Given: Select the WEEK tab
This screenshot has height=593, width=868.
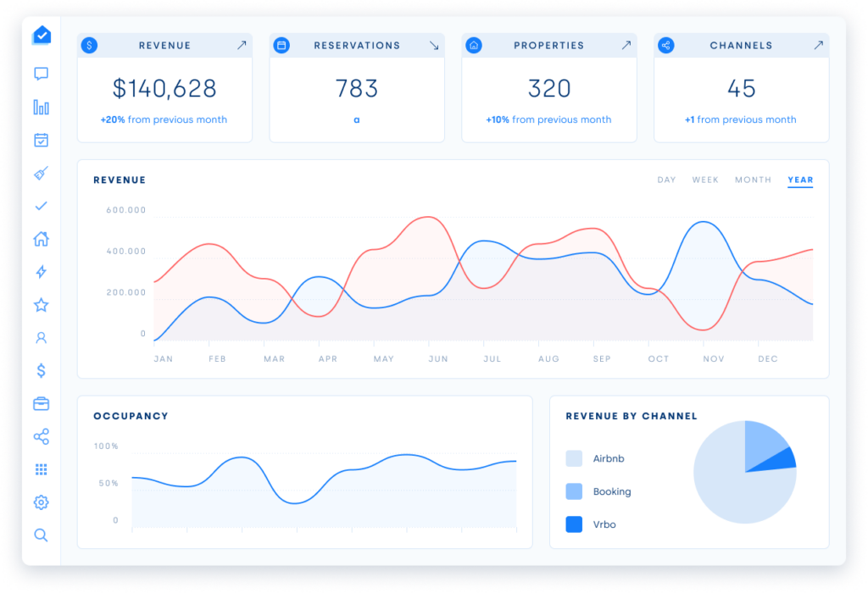Looking at the screenshot, I should (705, 180).
